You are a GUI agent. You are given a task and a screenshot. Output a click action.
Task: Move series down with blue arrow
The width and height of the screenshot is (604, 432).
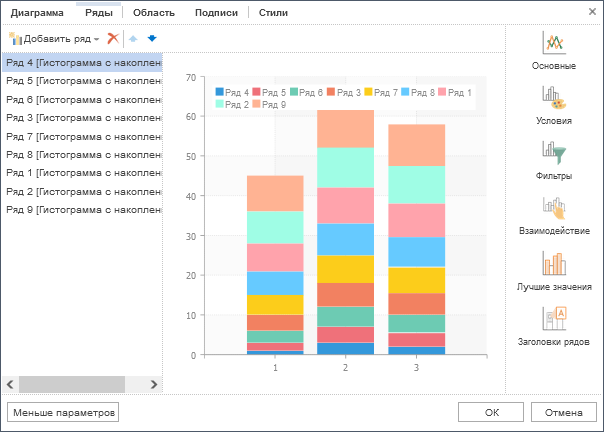tap(152, 38)
